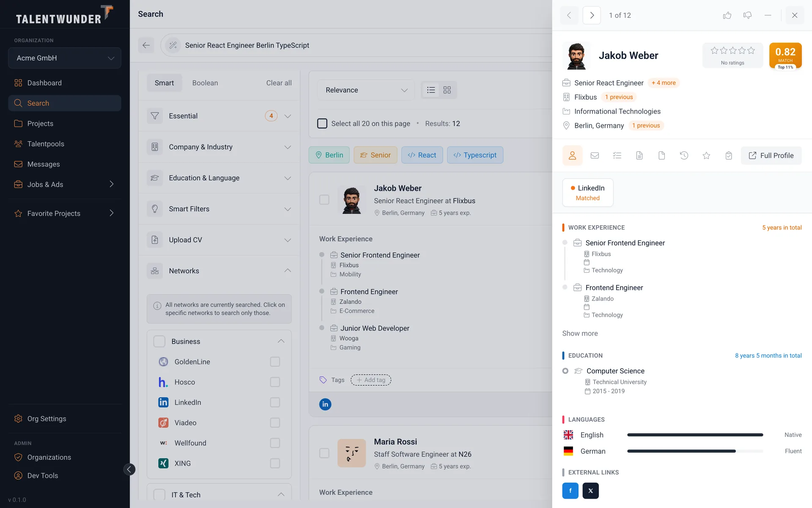
Task: Collapse the sidebar with round chevron
Action: coord(129,469)
